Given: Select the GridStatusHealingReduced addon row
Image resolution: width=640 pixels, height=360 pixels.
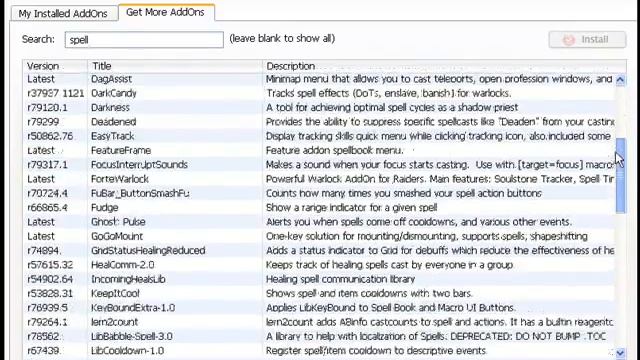Looking at the screenshot, I should coord(319,251).
